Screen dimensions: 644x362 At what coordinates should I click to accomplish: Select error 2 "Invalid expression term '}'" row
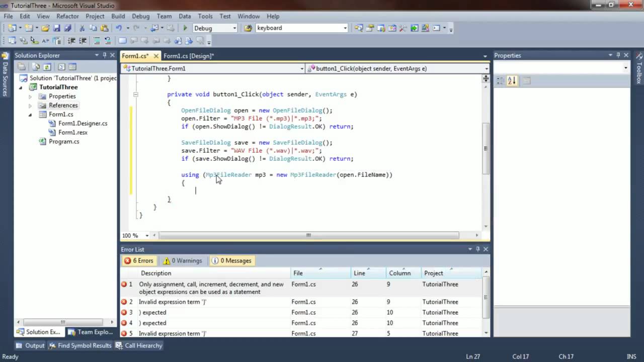point(301,302)
